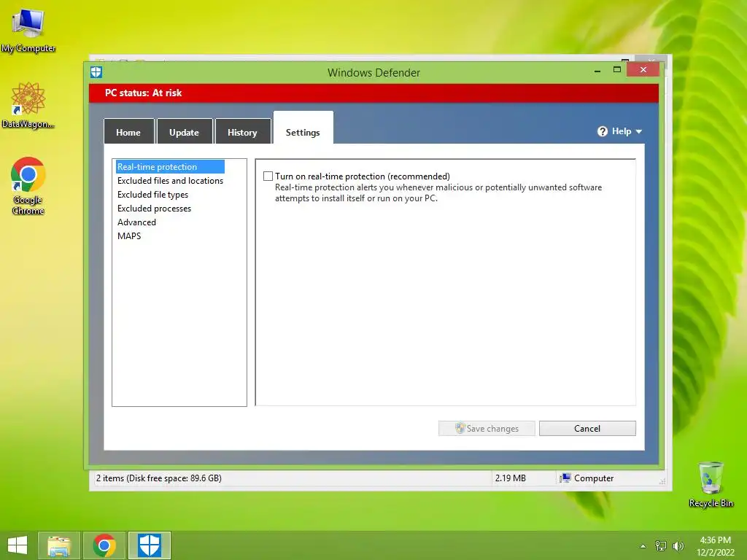Open My Computer desktop icon

[x=28, y=30]
